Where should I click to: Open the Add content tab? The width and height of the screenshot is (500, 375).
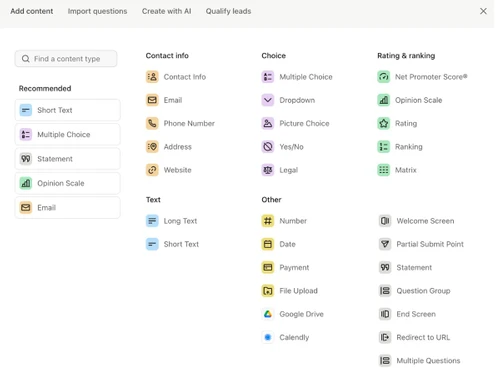(x=32, y=11)
